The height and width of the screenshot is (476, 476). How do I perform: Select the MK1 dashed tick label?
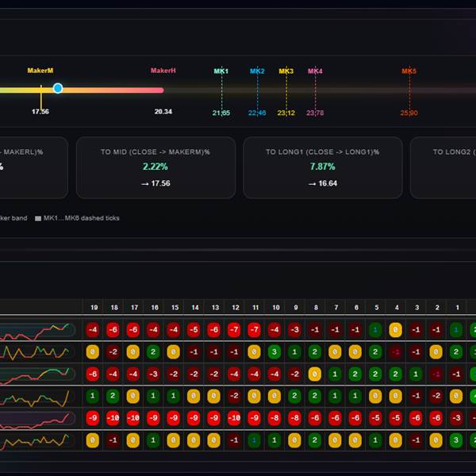click(221, 71)
